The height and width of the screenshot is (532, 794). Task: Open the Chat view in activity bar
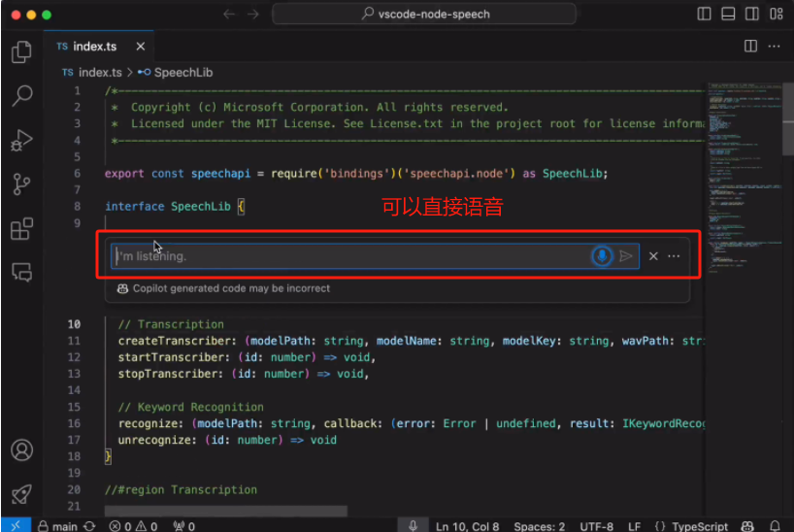(20, 272)
